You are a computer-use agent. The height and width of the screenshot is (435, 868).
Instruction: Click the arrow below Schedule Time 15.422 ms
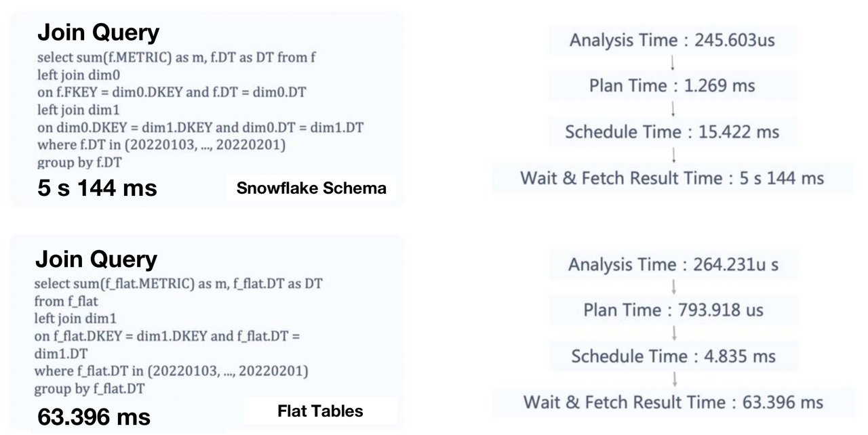tap(671, 155)
